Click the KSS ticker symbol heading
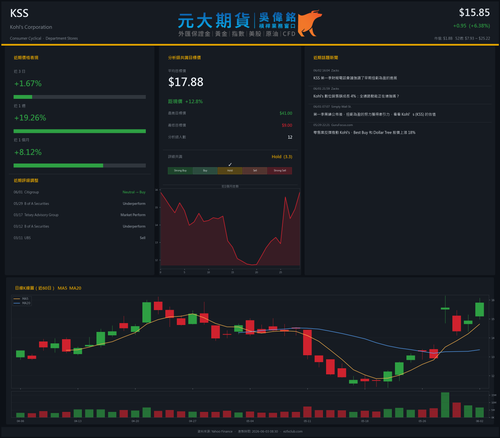 point(19,13)
